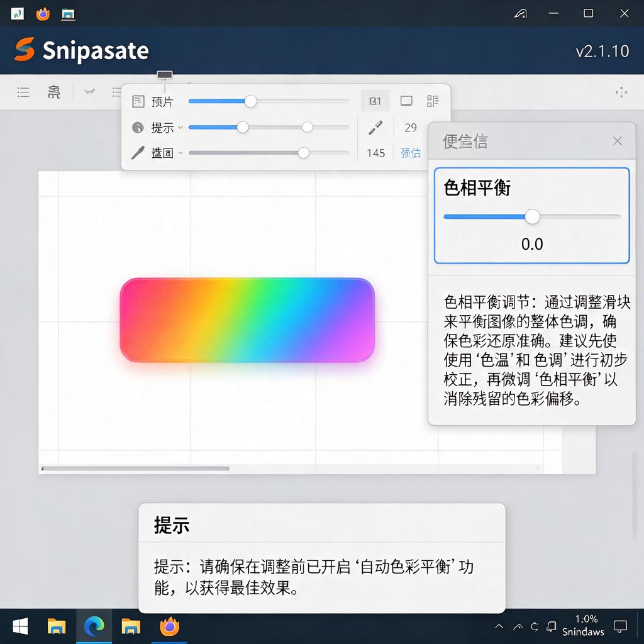Click the value 145 in the popup

coord(375,153)
